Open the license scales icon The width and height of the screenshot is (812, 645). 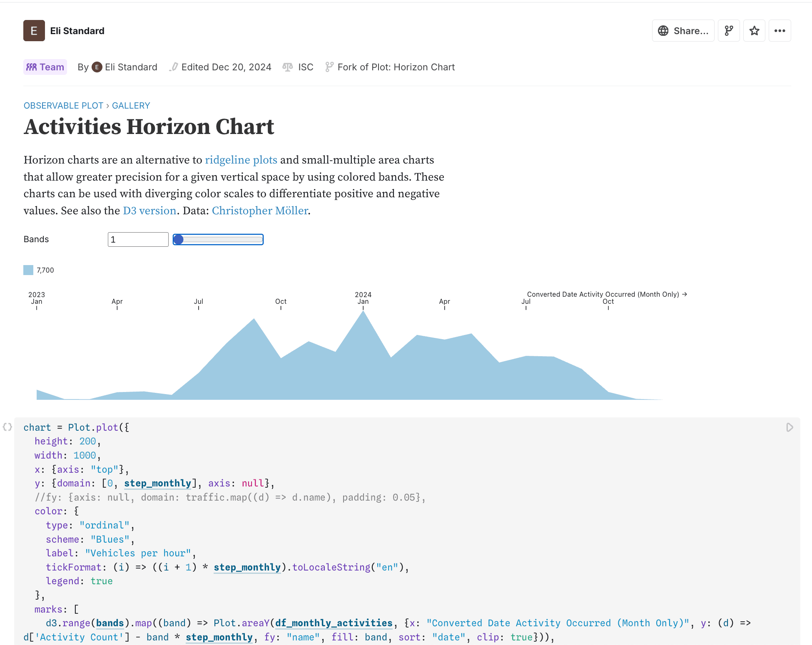(288, 67)
